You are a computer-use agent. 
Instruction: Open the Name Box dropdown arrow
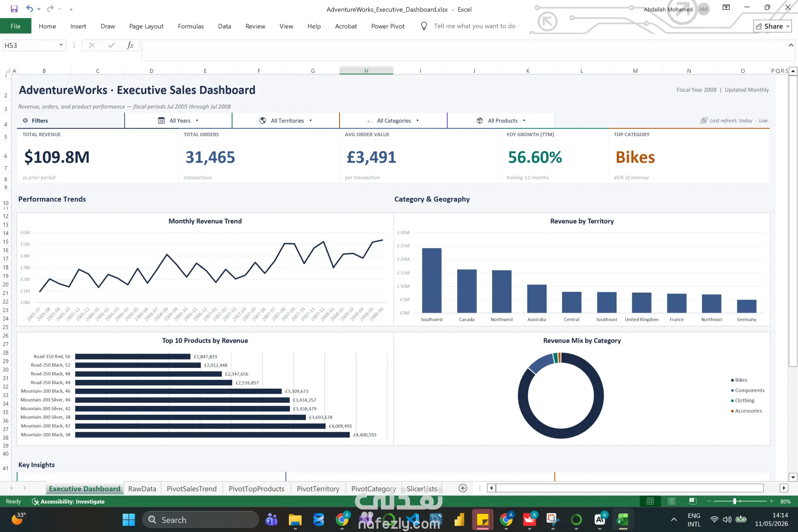tap(61, 45)
